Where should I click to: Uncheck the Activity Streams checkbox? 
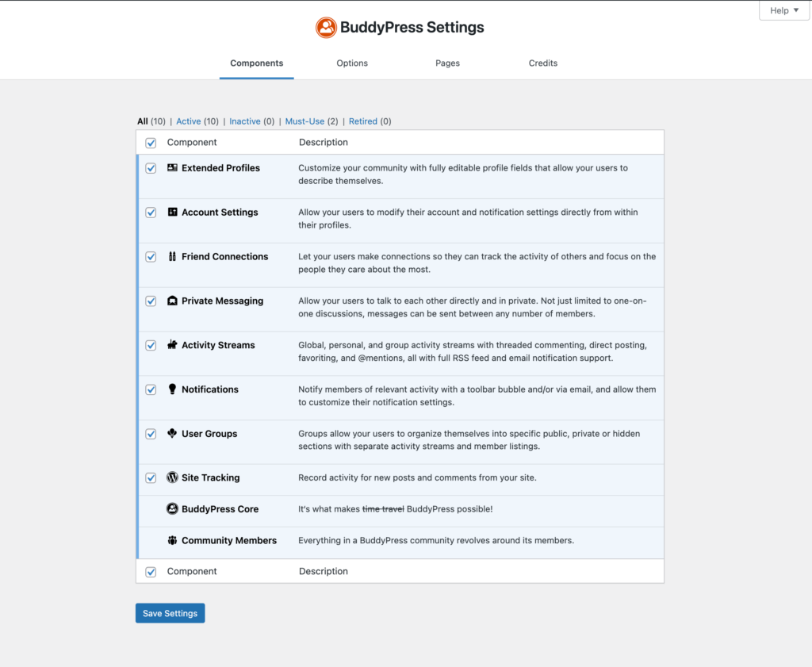(x=151, y=346)
